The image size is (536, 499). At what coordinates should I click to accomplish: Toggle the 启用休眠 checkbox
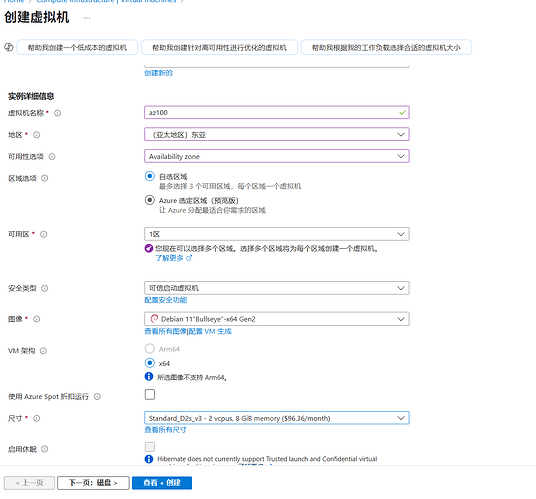[150, 447]
